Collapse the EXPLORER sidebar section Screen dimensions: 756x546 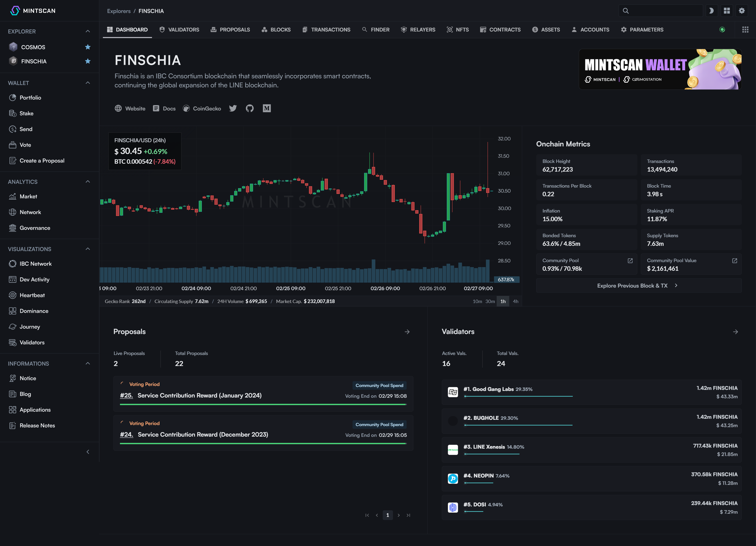[x=88, y=31]
